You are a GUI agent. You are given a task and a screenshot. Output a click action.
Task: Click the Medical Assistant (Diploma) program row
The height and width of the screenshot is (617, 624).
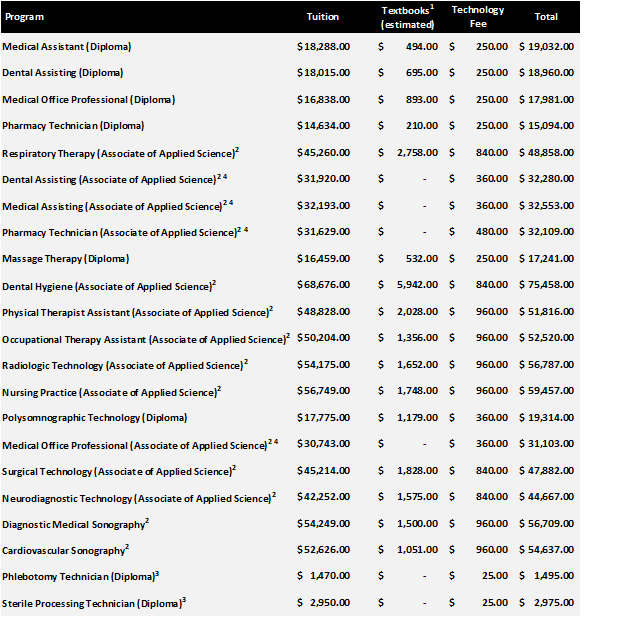[x=66, y=47]
